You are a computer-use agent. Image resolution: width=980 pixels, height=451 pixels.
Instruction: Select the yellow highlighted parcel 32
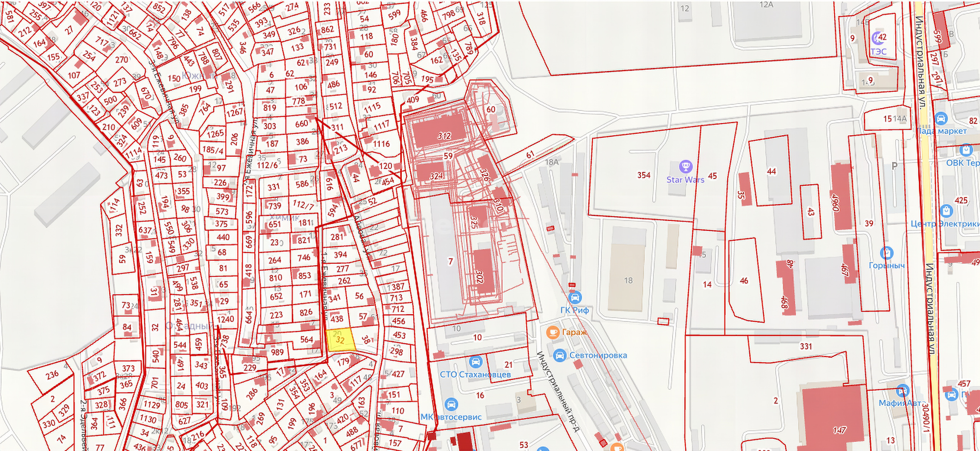(x=341, y=340)
